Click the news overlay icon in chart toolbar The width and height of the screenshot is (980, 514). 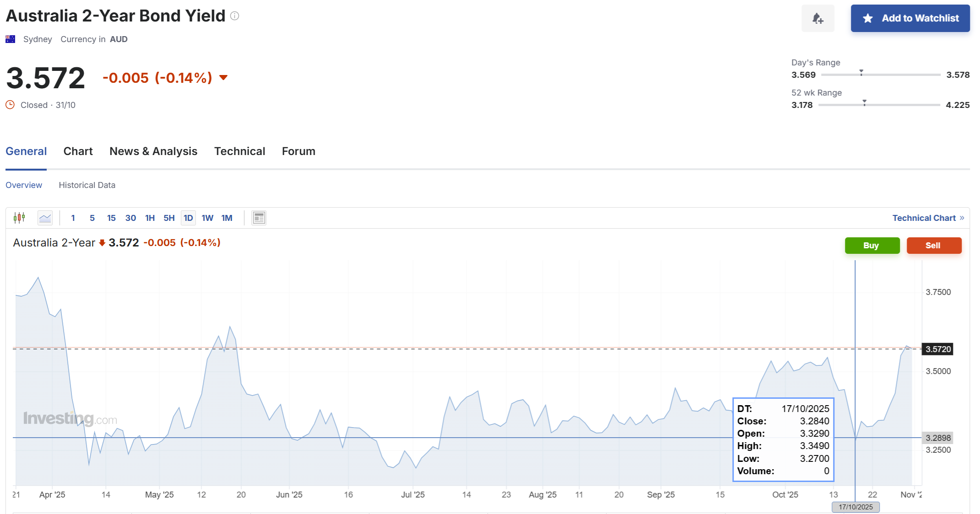pos(259,218)
